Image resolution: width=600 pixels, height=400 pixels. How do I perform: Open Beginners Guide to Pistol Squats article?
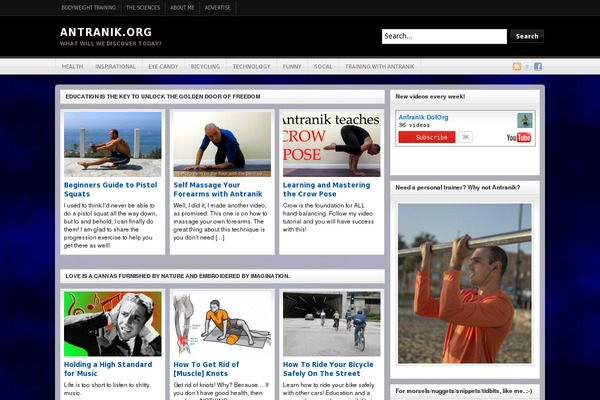pyautogui.click(x=111, y=189)
